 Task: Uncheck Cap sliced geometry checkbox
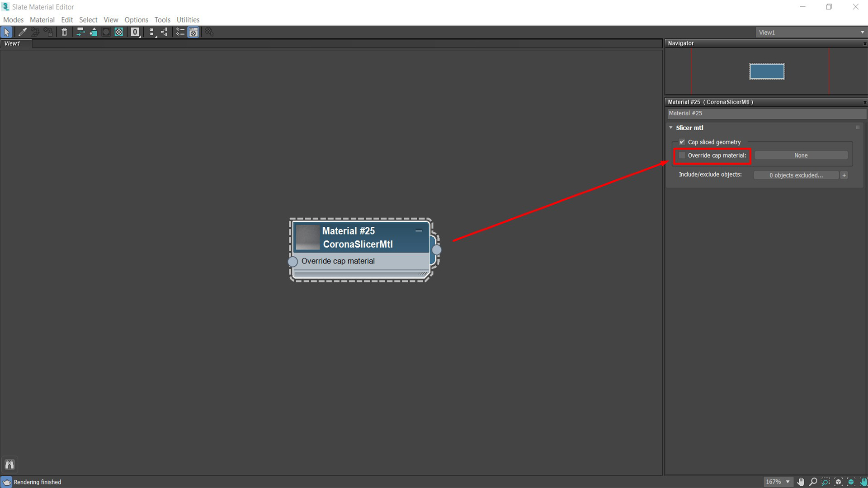point(682,142)
